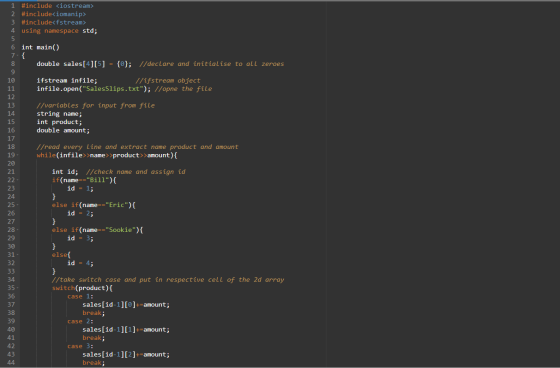Click the "int main()" declaration
This screenshot has height=368, width=560.
tap(40, 47)
